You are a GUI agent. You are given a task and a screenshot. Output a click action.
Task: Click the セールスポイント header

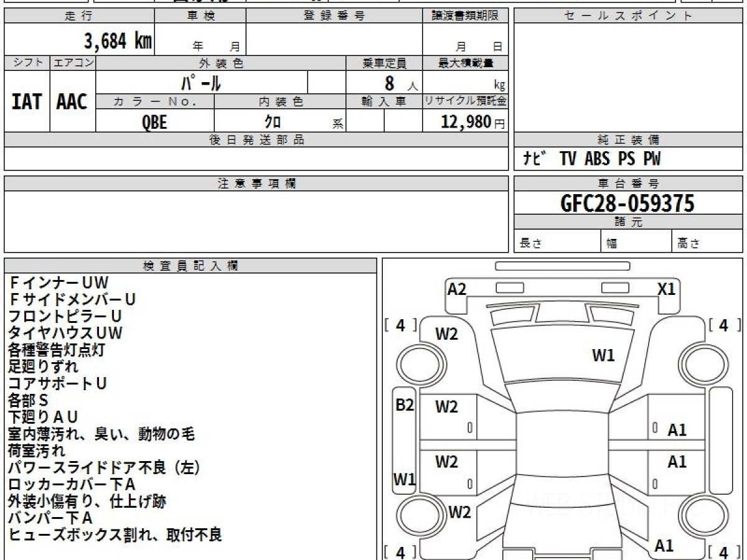(x=627, y=16)
